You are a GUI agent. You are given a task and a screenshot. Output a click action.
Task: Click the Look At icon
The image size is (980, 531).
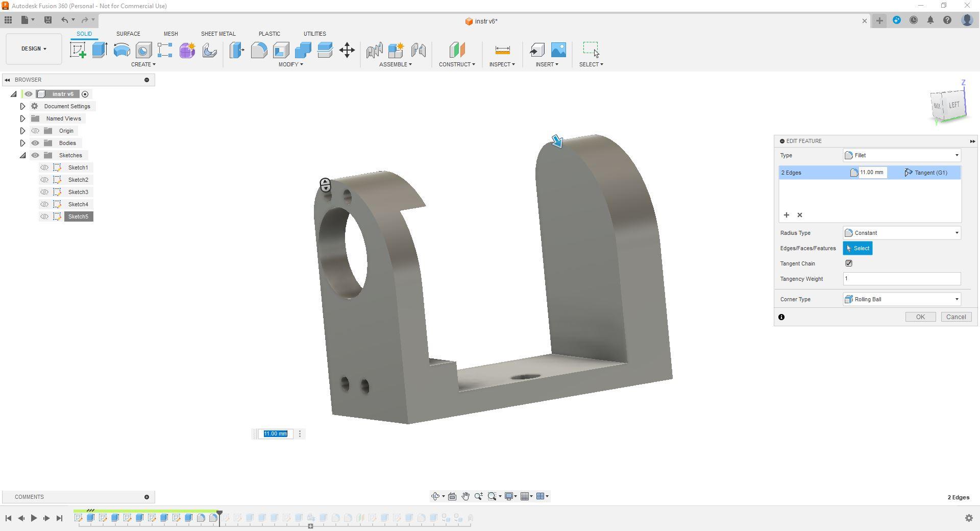click(452, 496)
